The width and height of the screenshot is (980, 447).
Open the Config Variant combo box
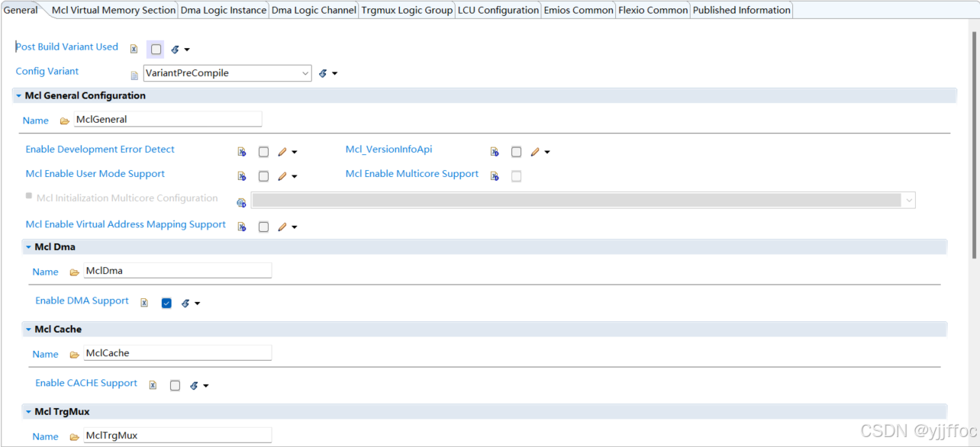(227, 73)
